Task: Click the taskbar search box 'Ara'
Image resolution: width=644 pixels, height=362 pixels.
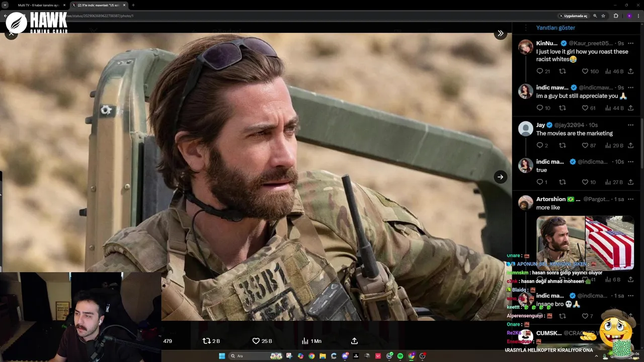Action: pos(256,356)
